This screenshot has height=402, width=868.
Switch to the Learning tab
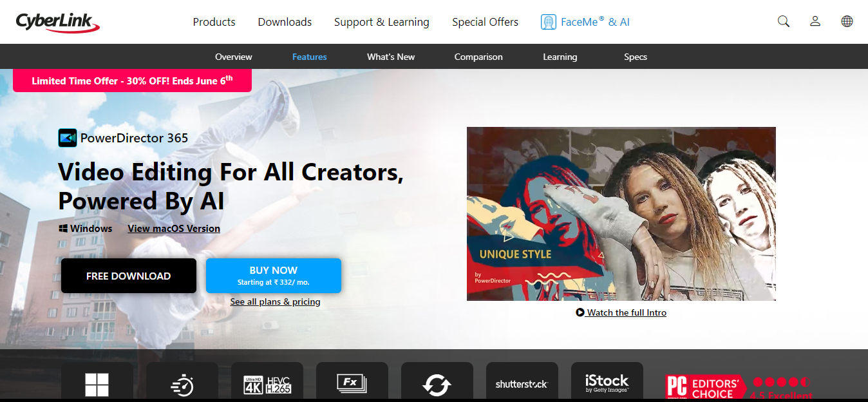tap(560, 57)
